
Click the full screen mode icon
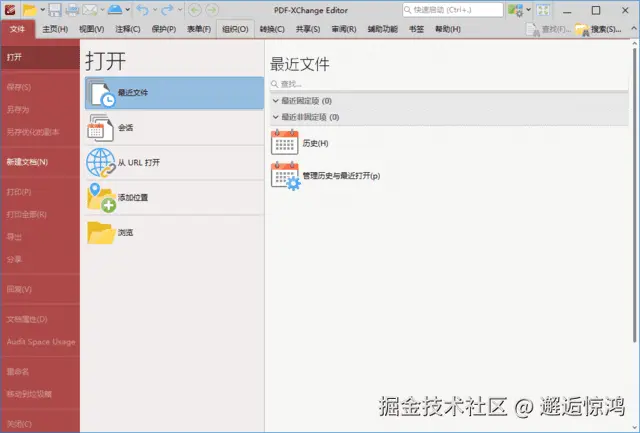tap(543, 10)
